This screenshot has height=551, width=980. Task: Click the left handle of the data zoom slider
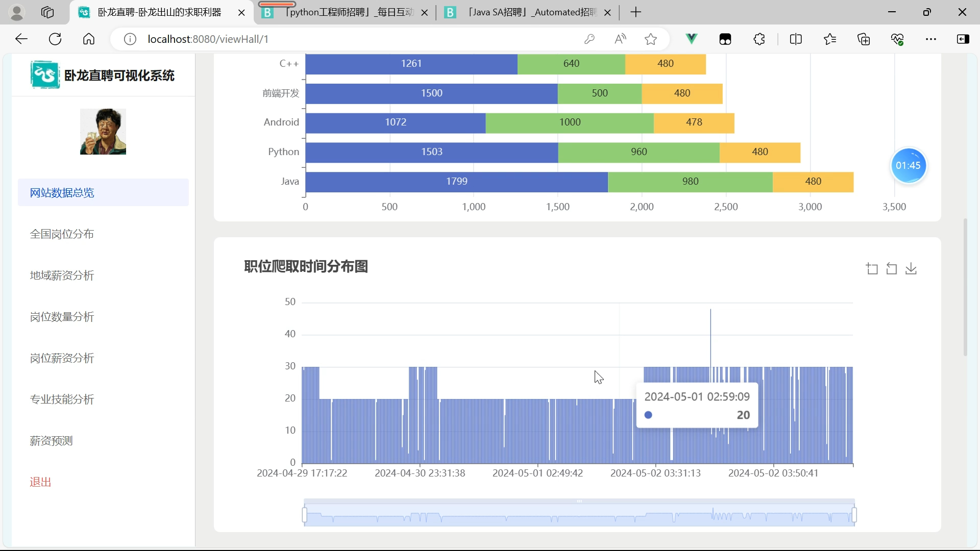pyautogui.click(x=305, y=515)
